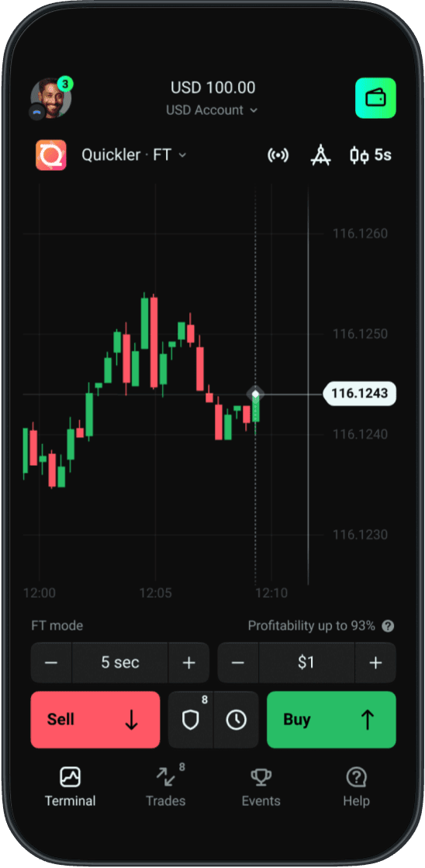This screenshot has height=868, width=425.
Task: Open the green wallet deposit icon
Action: (375, 98)
